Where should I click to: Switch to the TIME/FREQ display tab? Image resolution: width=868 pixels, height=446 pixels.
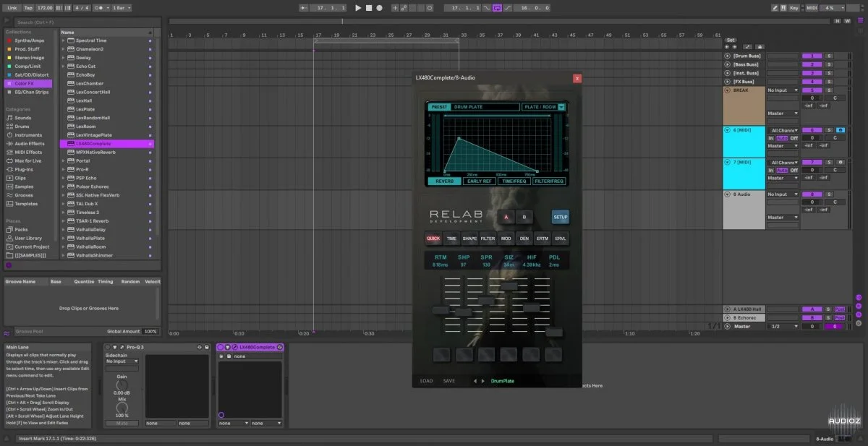click(514, 181)
